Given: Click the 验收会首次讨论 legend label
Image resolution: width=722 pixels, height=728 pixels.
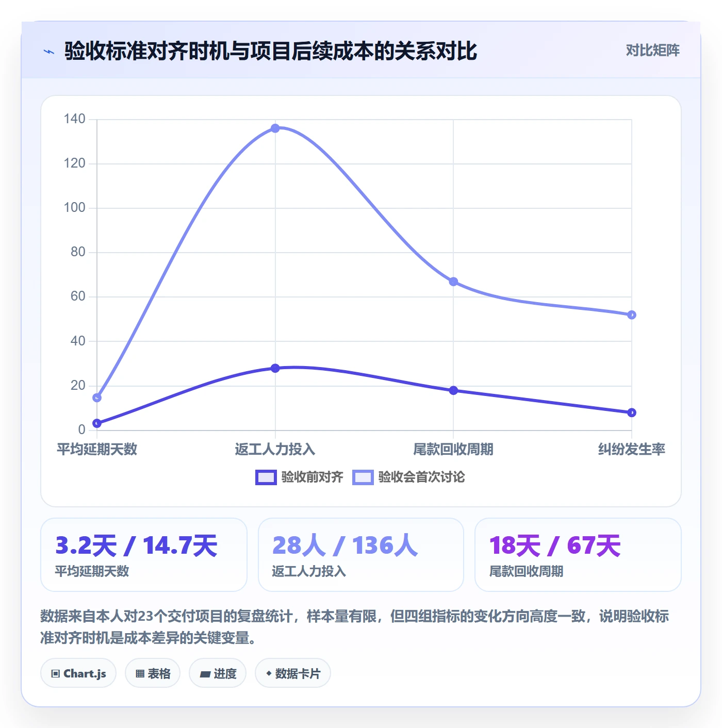Looking at the screenshot, I should [x=422, y=477].
